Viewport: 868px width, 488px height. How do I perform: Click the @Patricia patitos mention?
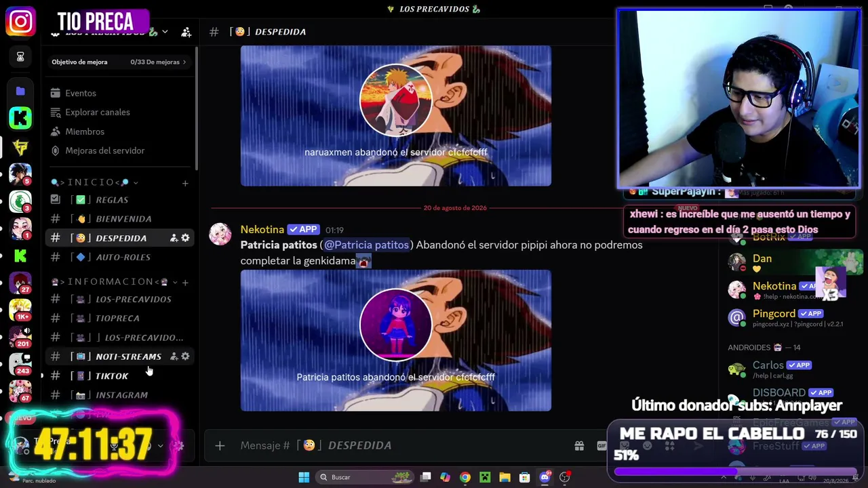pos(366,245)
